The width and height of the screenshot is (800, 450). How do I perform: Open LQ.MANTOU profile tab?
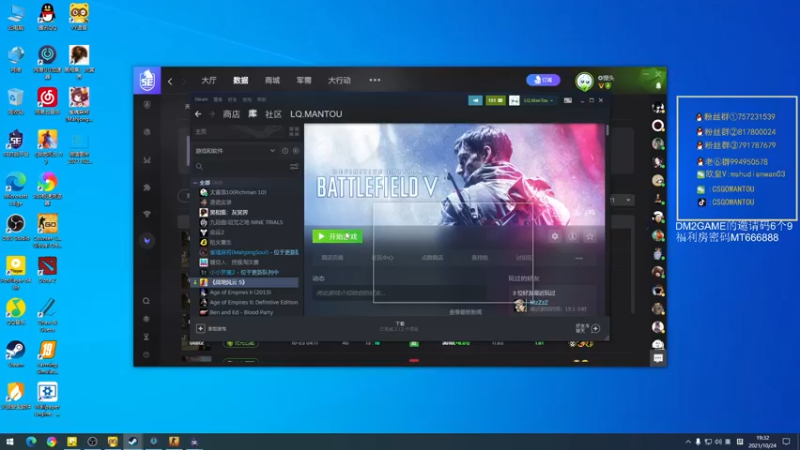[x=316, y=114]
